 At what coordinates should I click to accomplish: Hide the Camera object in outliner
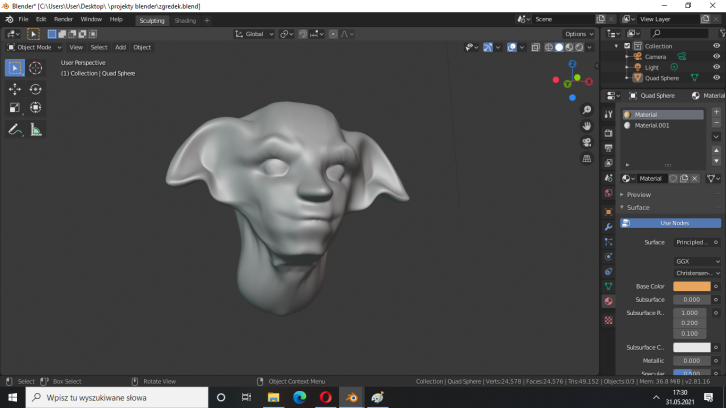pyautogui.click(x=716, y=57)
